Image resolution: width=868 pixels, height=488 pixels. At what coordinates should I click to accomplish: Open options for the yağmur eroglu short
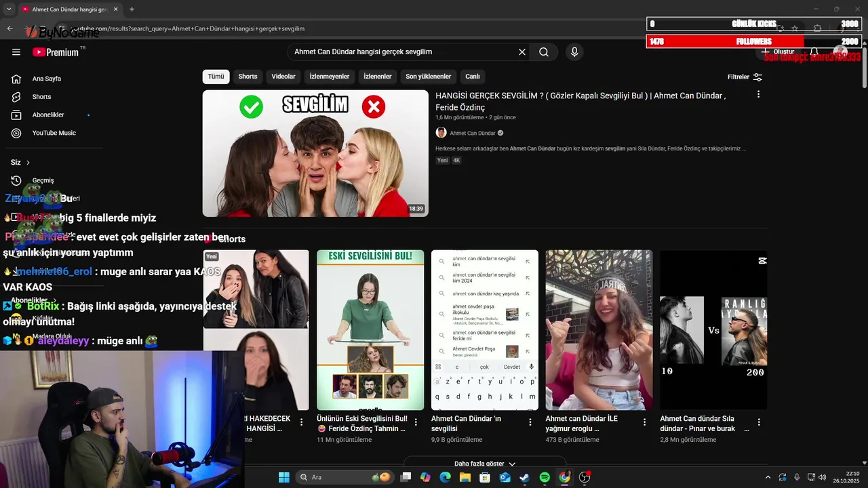(x=645, y=422)
